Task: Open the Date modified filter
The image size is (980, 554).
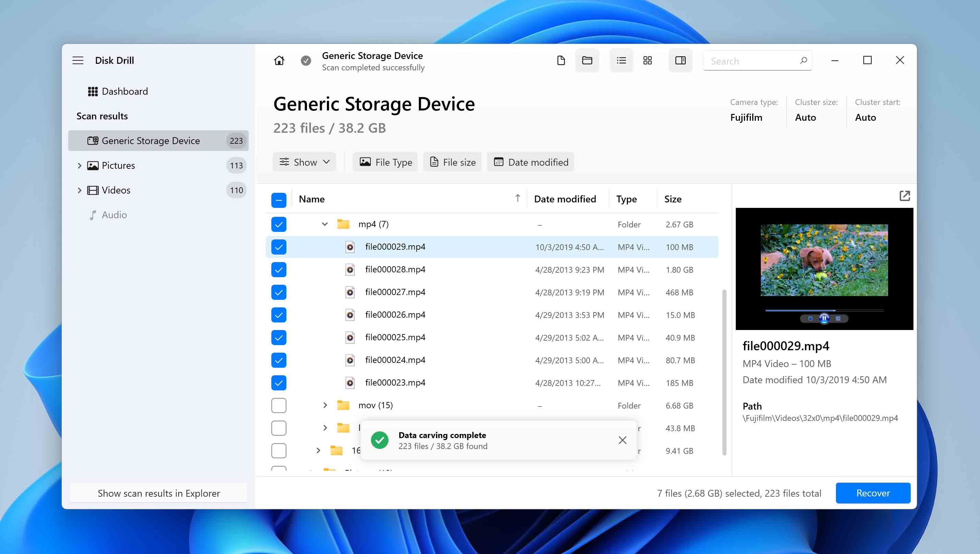Action: pyautogui.click(x=531, y=162)
